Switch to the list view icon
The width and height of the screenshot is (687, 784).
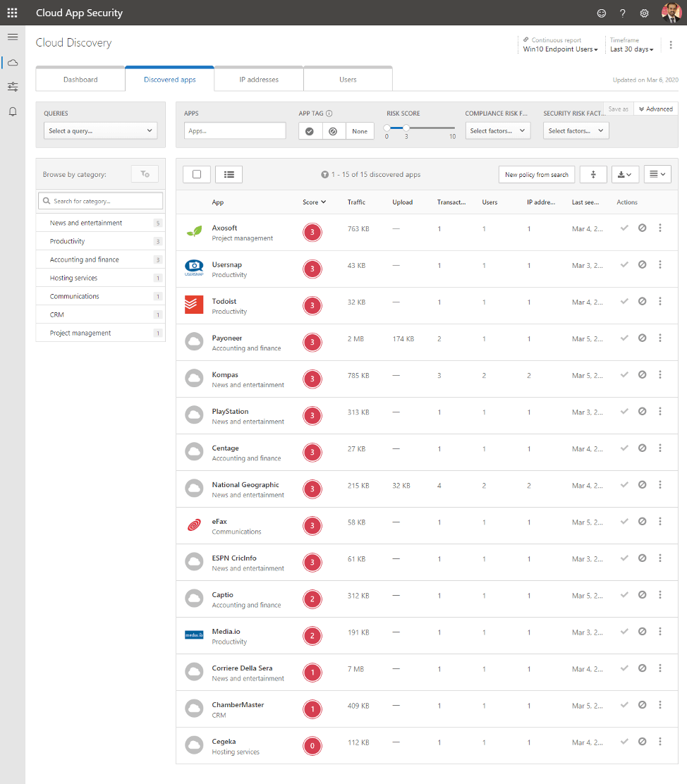click(229, 175)
